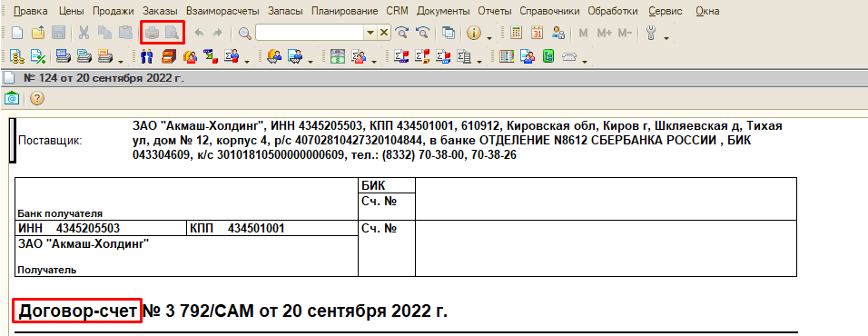Click the wrench settings icon
The width and height of the screenshot is (868, 336).
651,34
